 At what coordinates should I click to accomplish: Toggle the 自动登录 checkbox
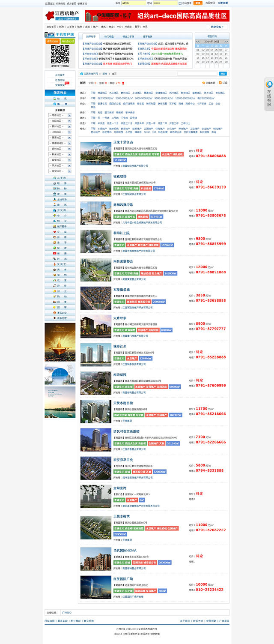point(180,3)
